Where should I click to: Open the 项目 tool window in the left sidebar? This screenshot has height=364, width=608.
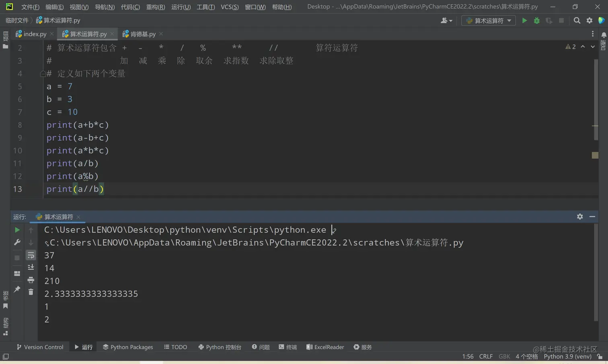(5, 40)
